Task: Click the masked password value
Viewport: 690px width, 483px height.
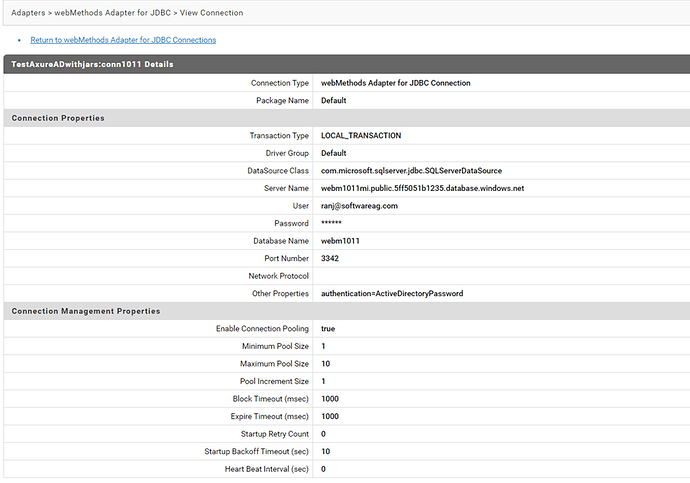Action: (x=332, y=224)
